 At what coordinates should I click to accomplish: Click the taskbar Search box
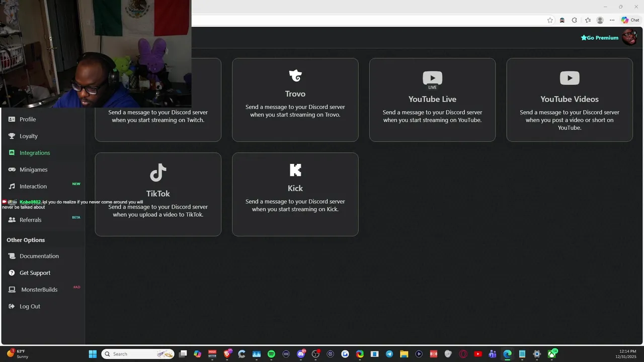pyautogui.click(x=138, y=354)
